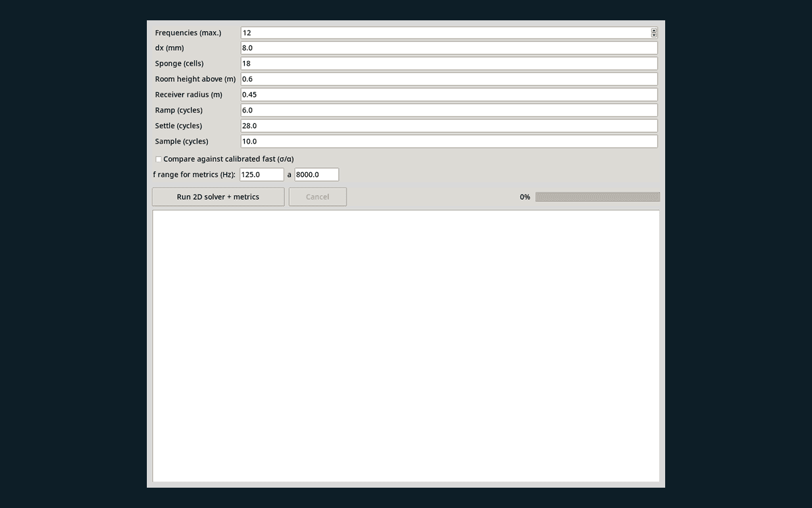812x508 pixels.
Task: Click the Cancel button
Action: coord(317,197)
